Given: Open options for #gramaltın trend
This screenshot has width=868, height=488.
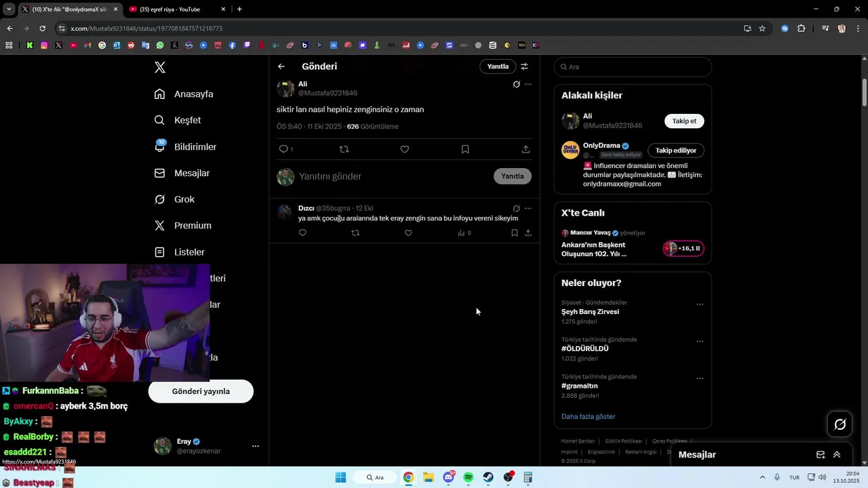Looking at the screenshot, I should (700, 378).
